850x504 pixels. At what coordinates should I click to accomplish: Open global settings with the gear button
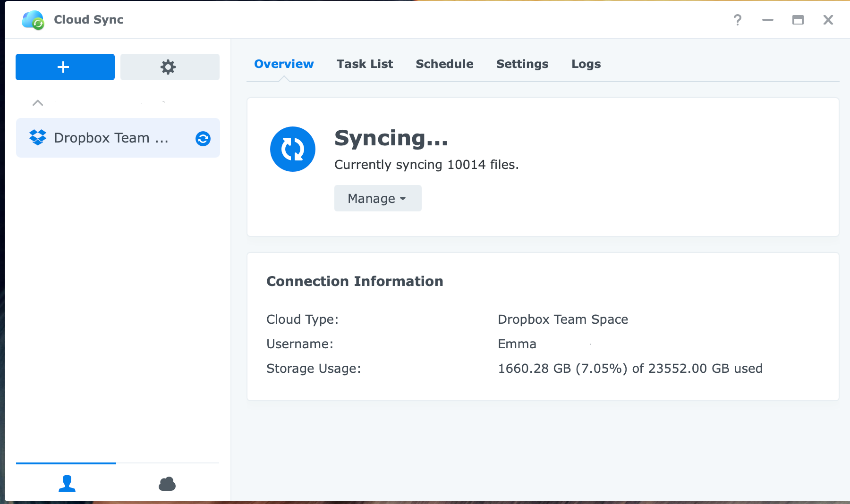170,67
